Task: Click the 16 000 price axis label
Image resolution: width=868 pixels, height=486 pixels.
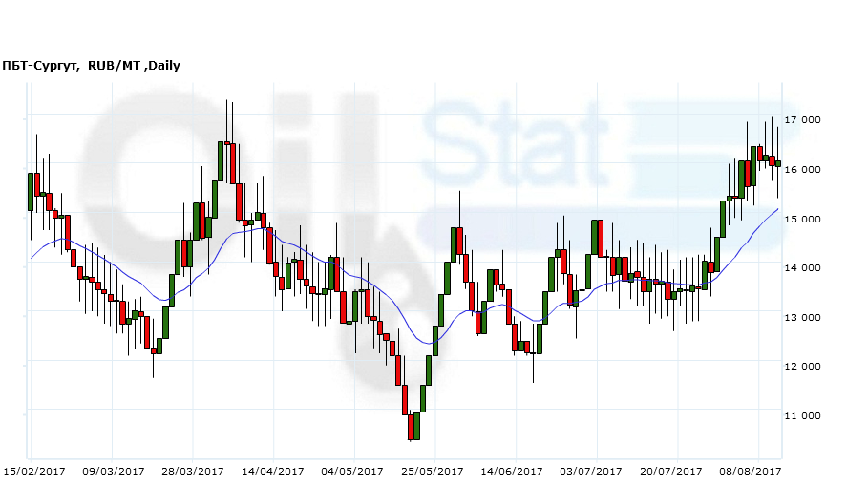Action: point(802,170)
